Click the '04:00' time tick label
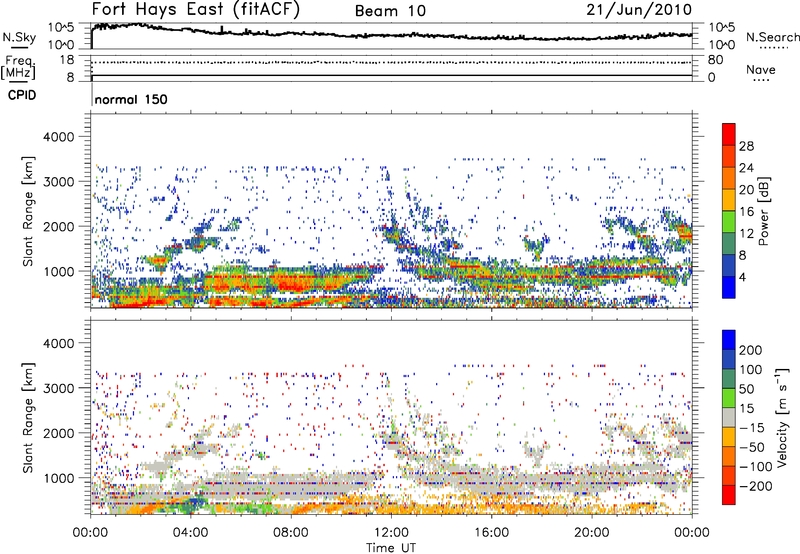Screen dimensions: 800x554 190,533
